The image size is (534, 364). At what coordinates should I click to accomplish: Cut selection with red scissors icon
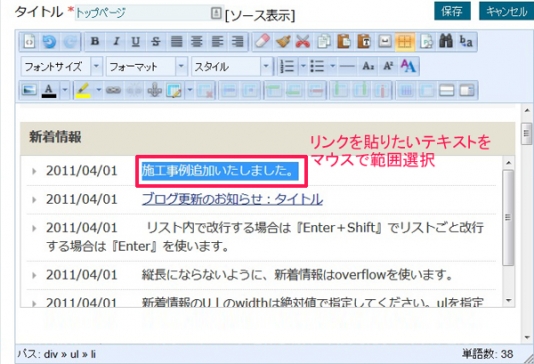click(303, 42)
